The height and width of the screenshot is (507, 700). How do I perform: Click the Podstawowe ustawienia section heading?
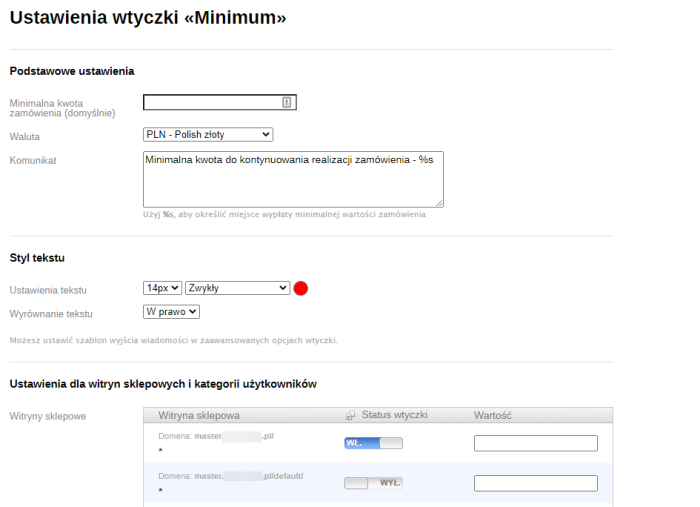click(71, 71)
